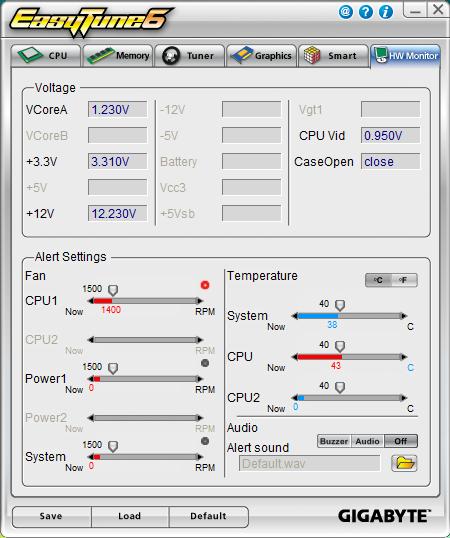
Task: Click the Save button
Action: coord(51,516)
